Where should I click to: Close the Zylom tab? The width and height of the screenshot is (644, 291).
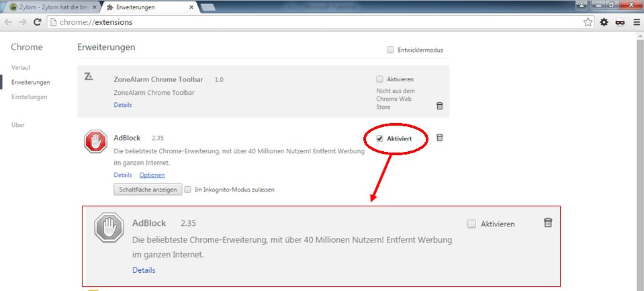point(95,7)
